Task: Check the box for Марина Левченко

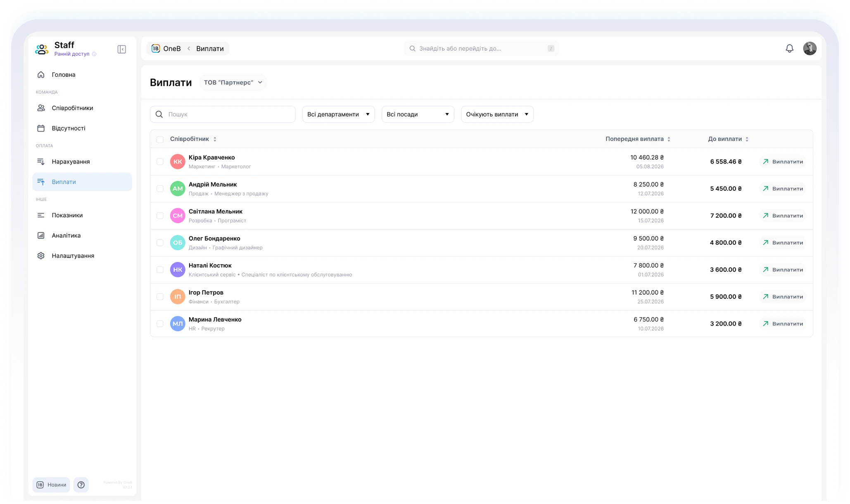Action: pos(160,324)
